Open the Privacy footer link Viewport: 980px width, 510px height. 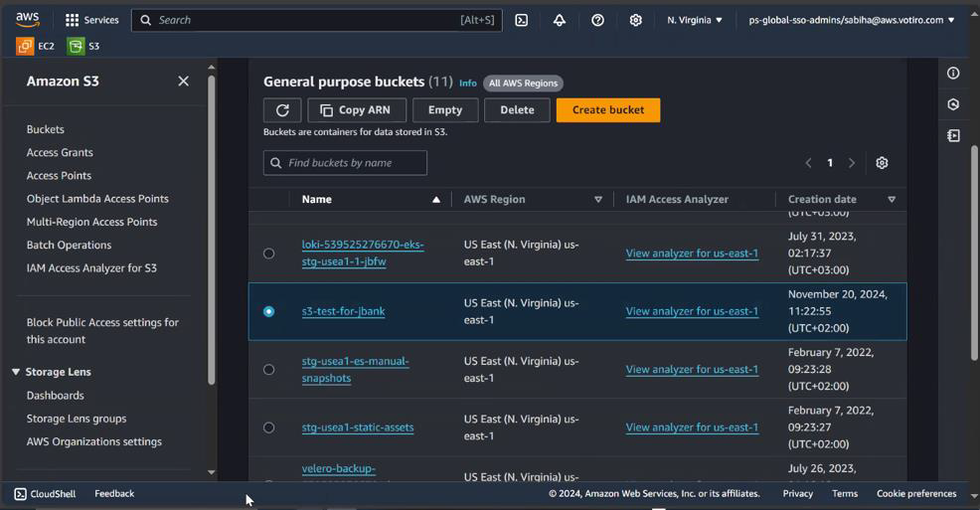797,494
